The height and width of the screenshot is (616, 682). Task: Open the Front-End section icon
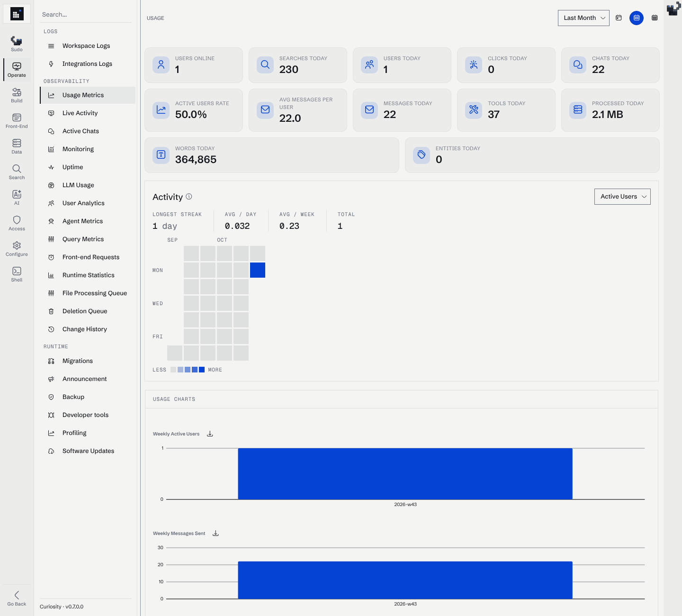17,120
